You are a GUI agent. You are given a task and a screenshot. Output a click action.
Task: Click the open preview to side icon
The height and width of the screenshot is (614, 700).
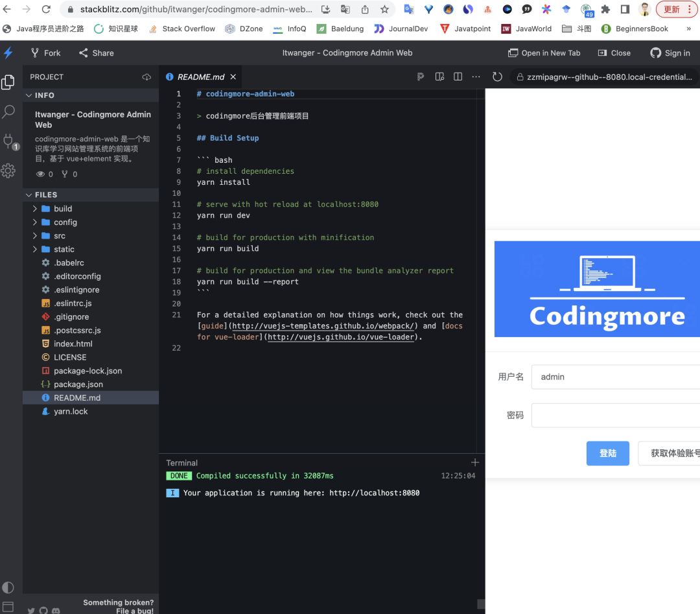point(439,77)
